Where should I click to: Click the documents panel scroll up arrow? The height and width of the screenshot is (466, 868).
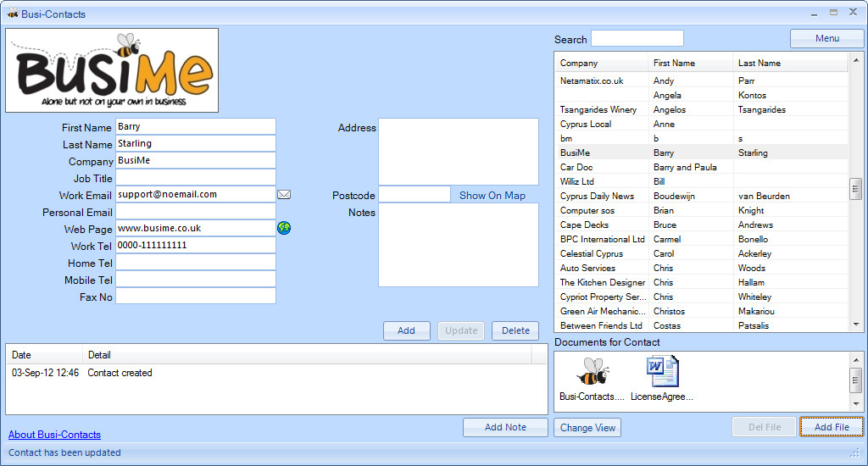coord(856,360)
